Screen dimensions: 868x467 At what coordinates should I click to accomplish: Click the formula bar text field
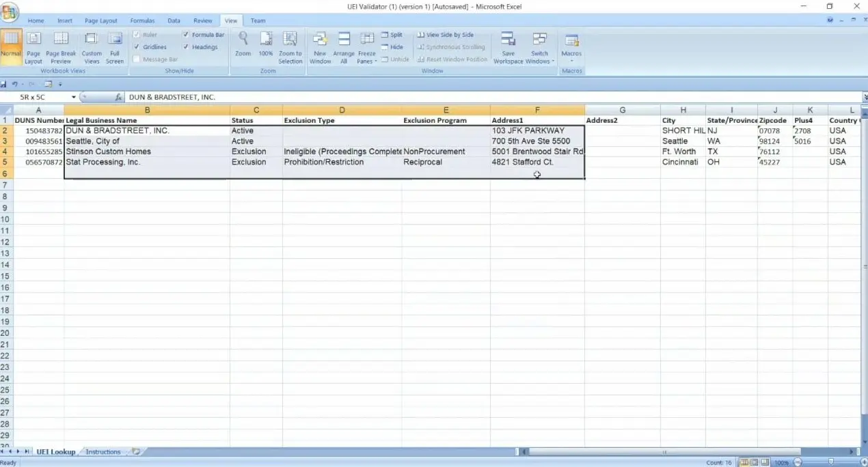coord(492,98)
